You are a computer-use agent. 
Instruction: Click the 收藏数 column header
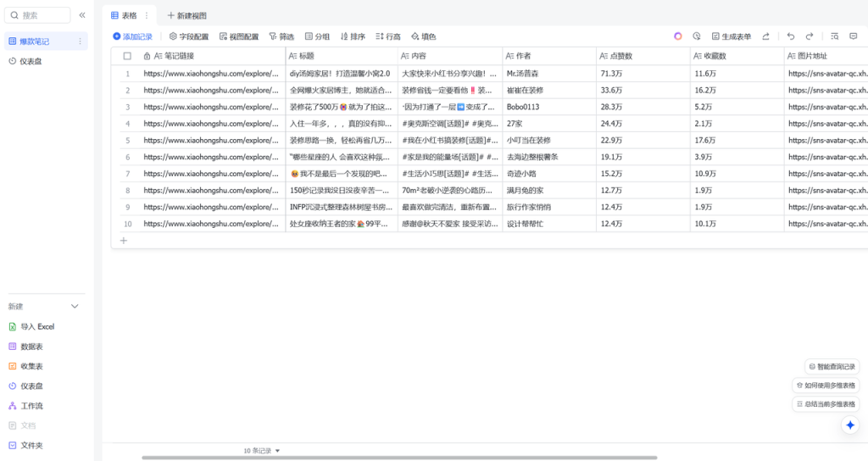[x=737, y=56]
